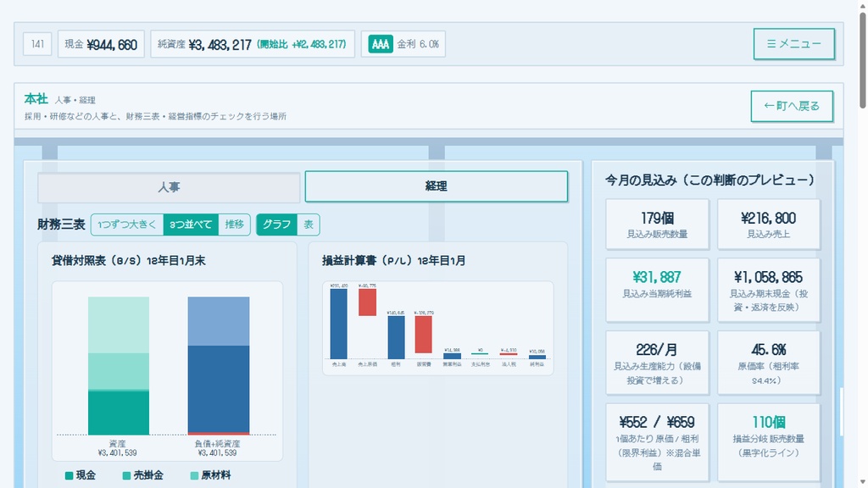Click the 損益計算書 (P/L) chart title
Screen dimensions: 868x488
[393, 261]
